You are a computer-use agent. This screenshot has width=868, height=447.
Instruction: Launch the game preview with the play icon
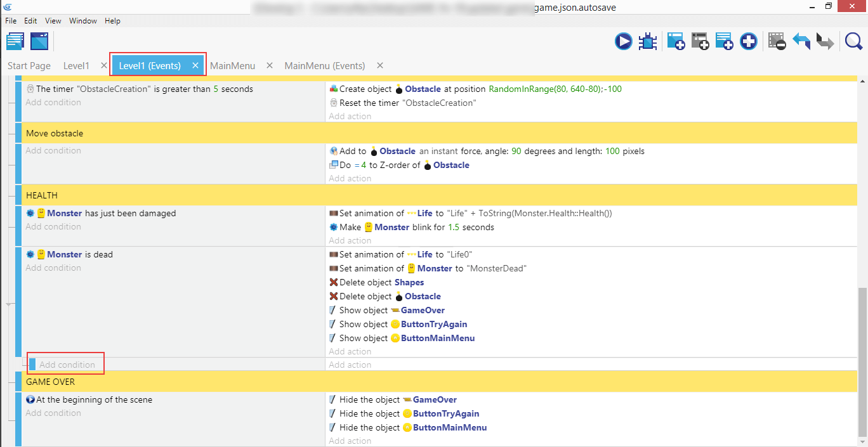tap(623, 42)
